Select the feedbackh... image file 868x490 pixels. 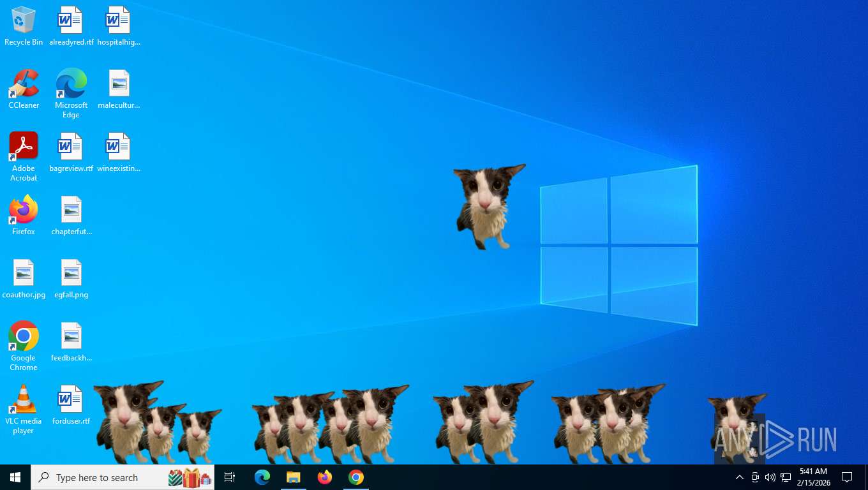71,342
